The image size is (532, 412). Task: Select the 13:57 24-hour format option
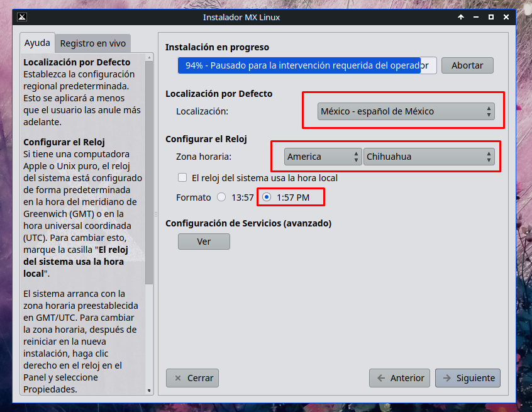[221, 198]
